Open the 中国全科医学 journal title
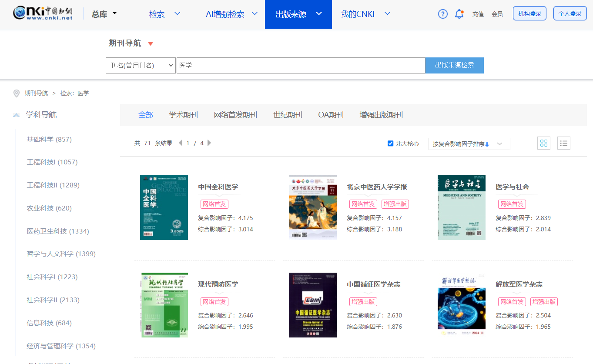Viewport: 593px width, 364px height. click(218, 187)
